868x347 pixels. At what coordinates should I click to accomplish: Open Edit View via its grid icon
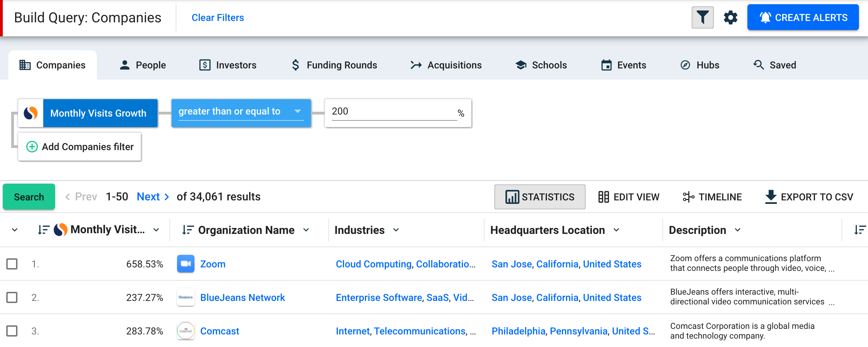click(x=604, y=197)
